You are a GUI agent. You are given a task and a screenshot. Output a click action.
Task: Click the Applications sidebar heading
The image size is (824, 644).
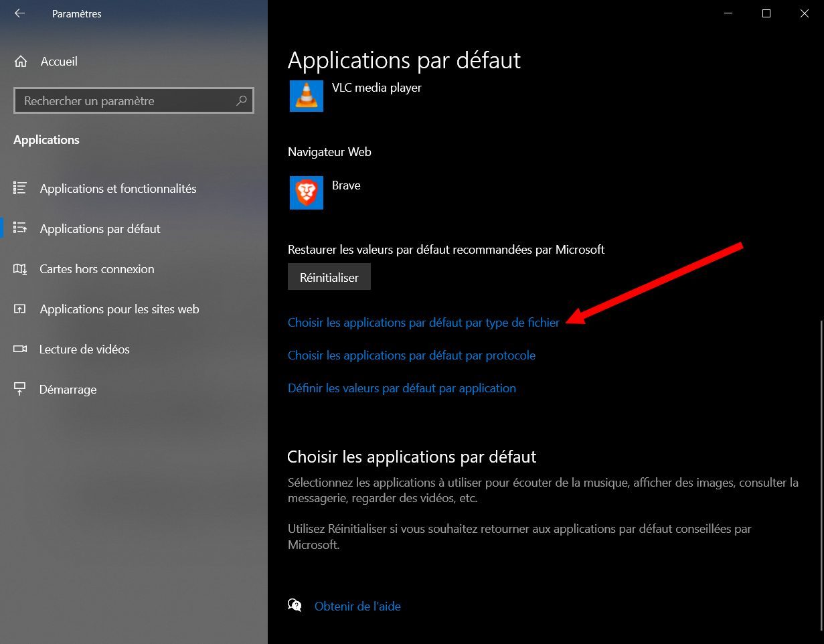(46, 140)
